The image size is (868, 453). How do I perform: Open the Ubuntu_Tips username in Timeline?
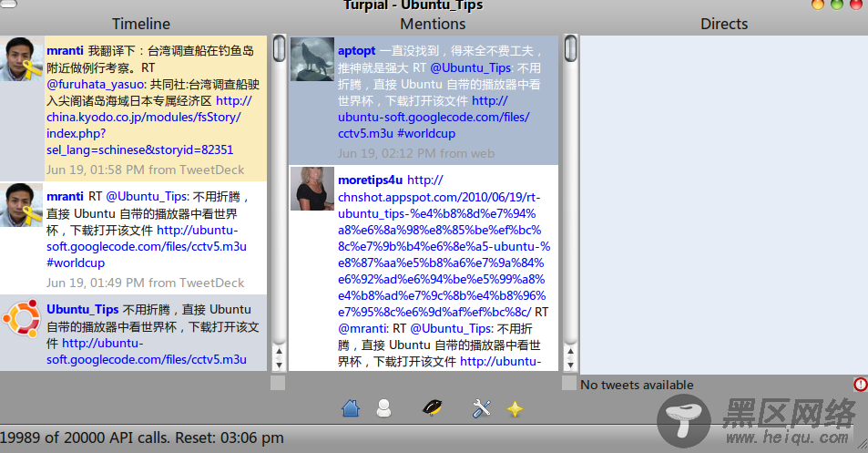(x=83, y=309)
